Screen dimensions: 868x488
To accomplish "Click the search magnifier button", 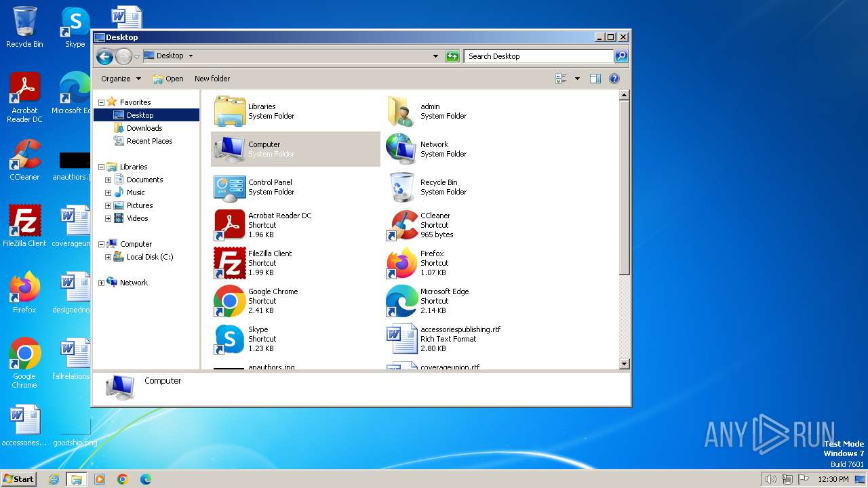I will tap(620, 56).
